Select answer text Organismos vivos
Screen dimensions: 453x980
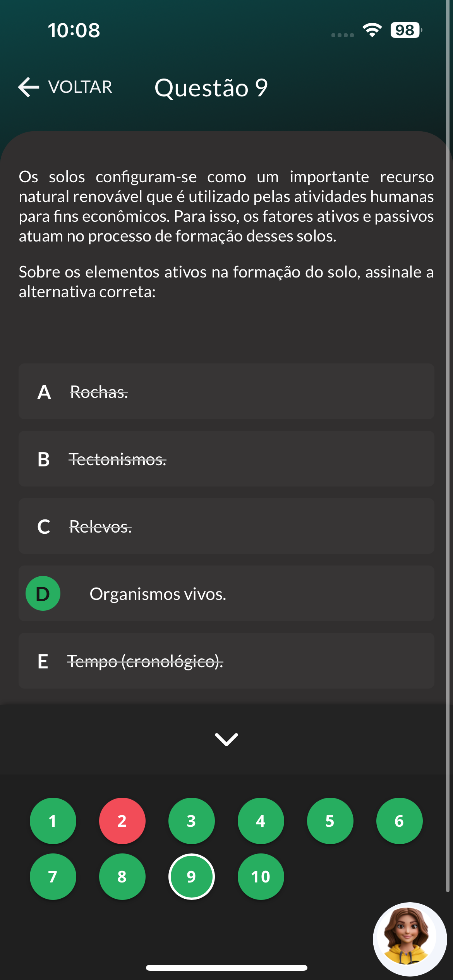(x=158, y=594)
